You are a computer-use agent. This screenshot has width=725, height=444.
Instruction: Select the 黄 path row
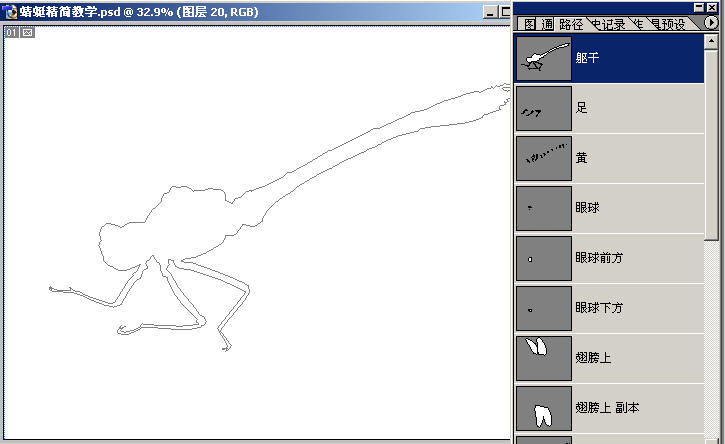609,159
